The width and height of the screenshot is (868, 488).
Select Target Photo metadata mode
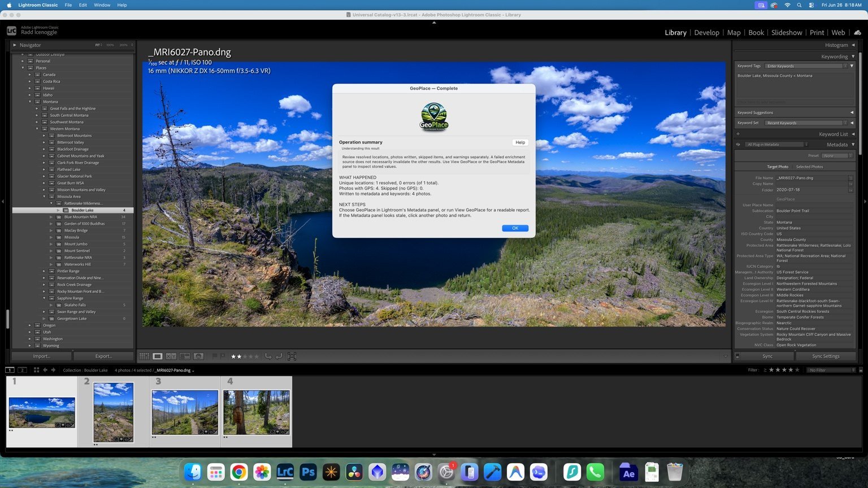click(x=777, y=167)
